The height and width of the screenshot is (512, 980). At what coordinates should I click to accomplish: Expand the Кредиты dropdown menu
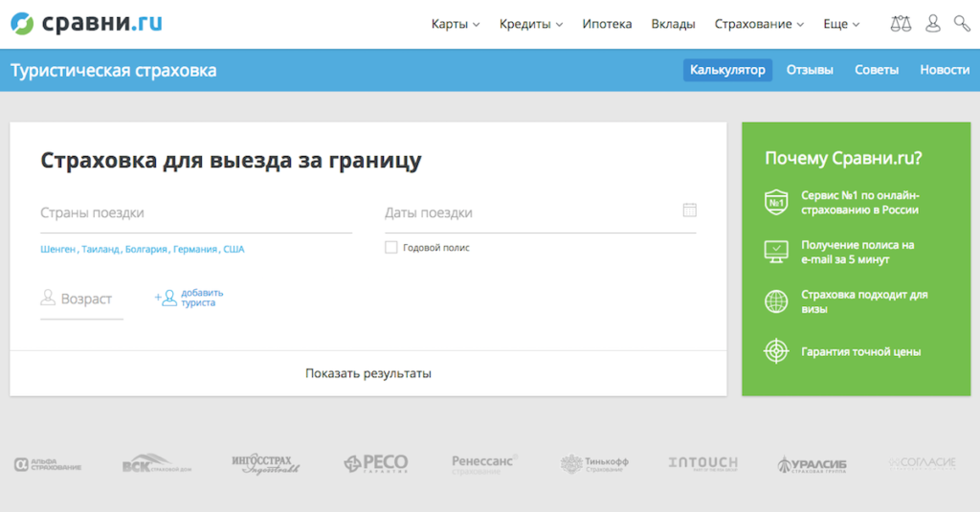point(530,24)
